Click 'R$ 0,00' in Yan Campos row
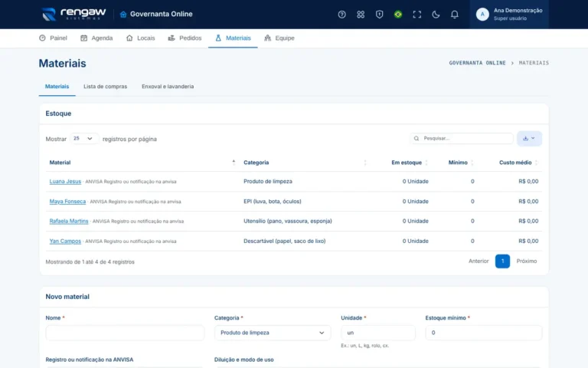Viewport: 588px width, 368px height. [528, 241]
